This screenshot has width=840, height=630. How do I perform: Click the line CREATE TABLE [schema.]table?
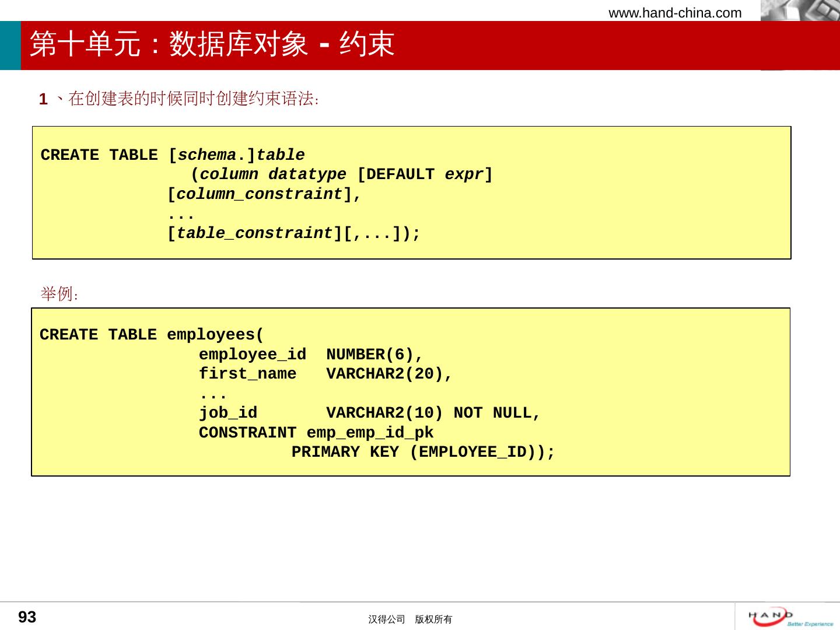coord(173,155)
